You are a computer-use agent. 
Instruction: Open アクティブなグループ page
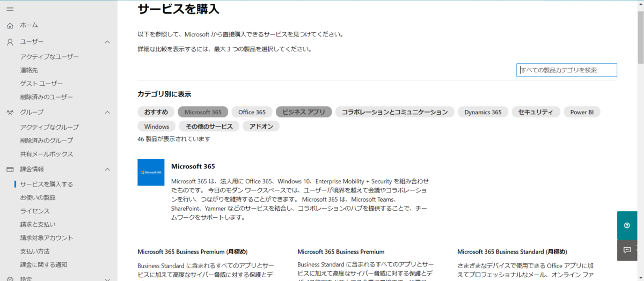tap(49, 127)
